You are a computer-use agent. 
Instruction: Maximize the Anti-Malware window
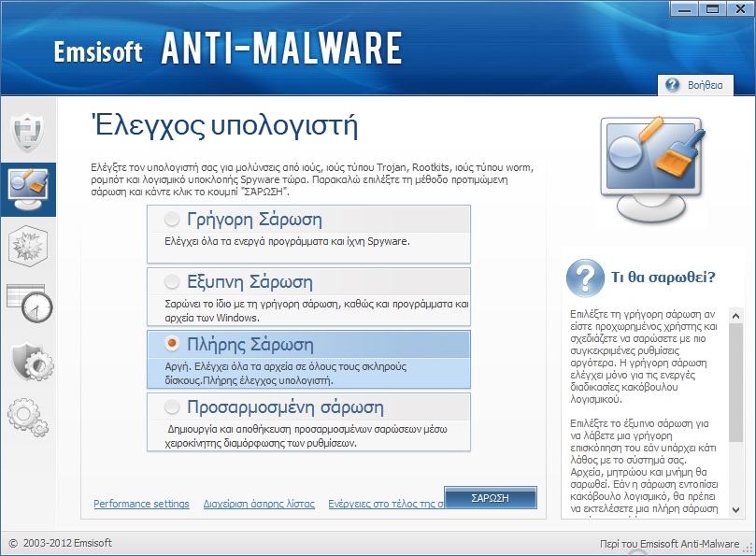712,8
